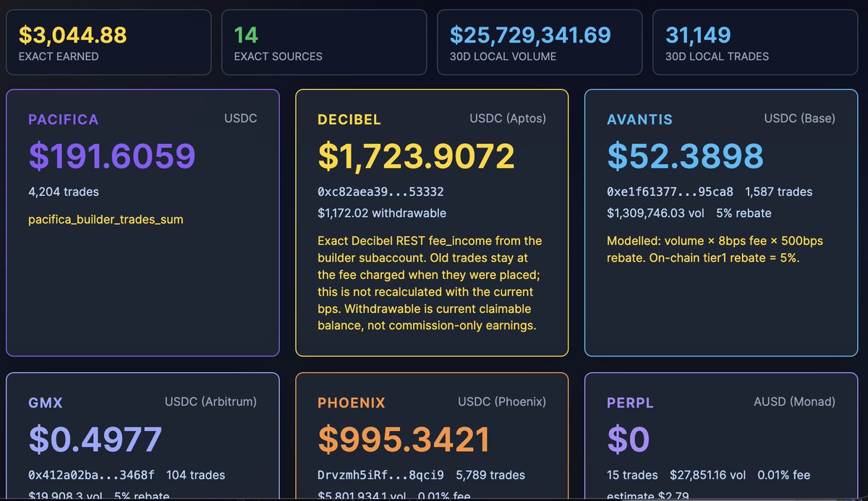Click the $0.4977 GMX amount
868x501 pixels.
[x=95, y=440]
